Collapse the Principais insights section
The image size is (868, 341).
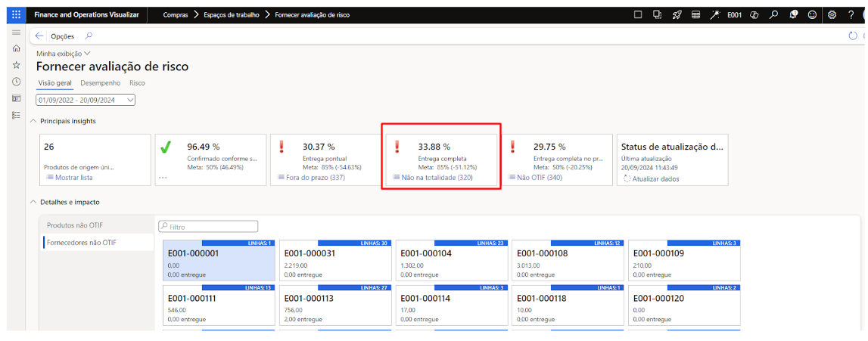pyautogui.click(x=33, y=121)
